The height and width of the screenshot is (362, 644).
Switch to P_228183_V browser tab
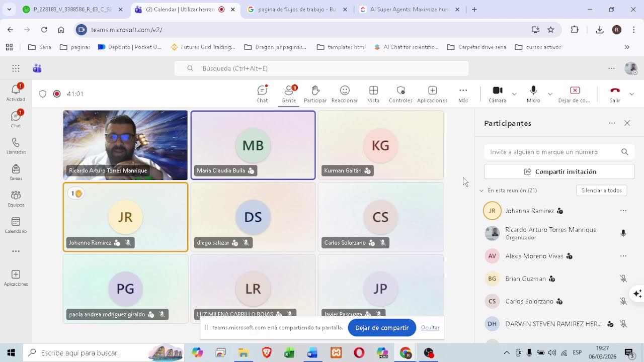[73, 10]
